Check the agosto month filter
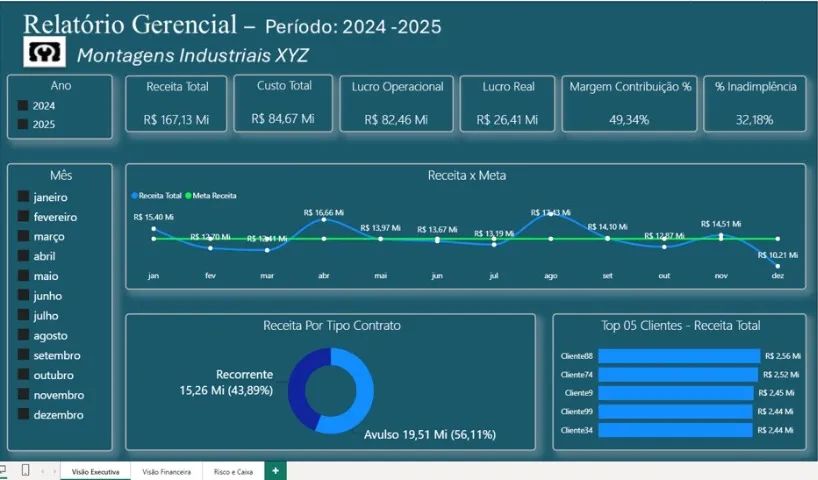Image resolution: width=818 pixels, height=480 pixels. (x=23, y=335)
